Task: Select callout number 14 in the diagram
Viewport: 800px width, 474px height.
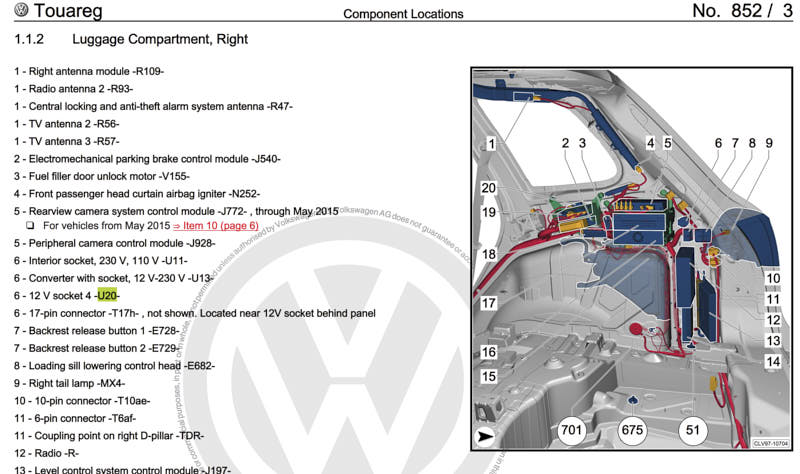Action: pyautogui.click(x=772, y=361)
